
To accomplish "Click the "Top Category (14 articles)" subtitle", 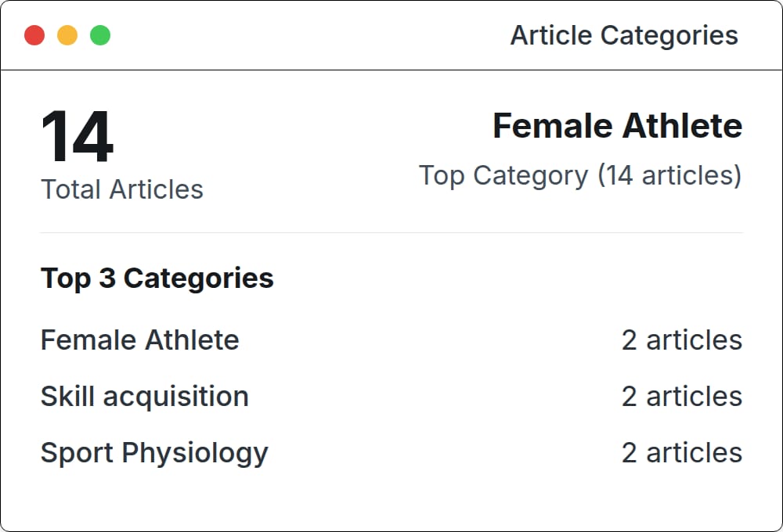I will (579, 175).
